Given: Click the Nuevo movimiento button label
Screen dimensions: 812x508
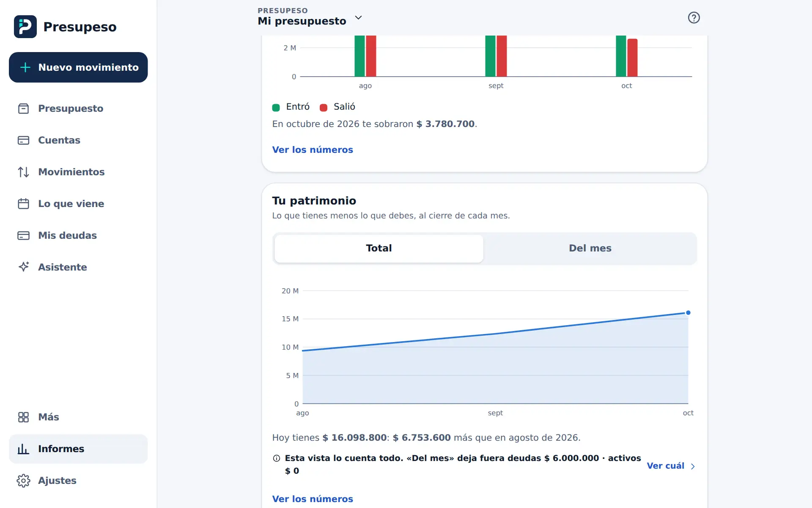Looking at the screenshot, I should (88, 67).
